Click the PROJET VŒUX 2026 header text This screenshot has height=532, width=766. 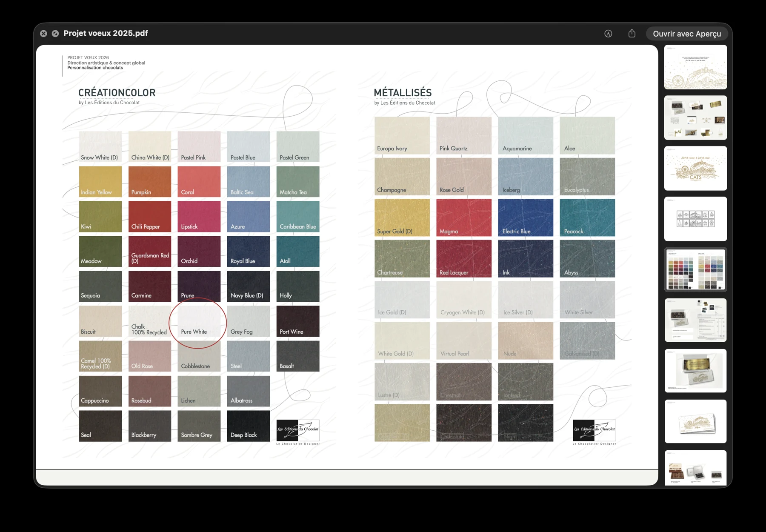tap(88, 57)
